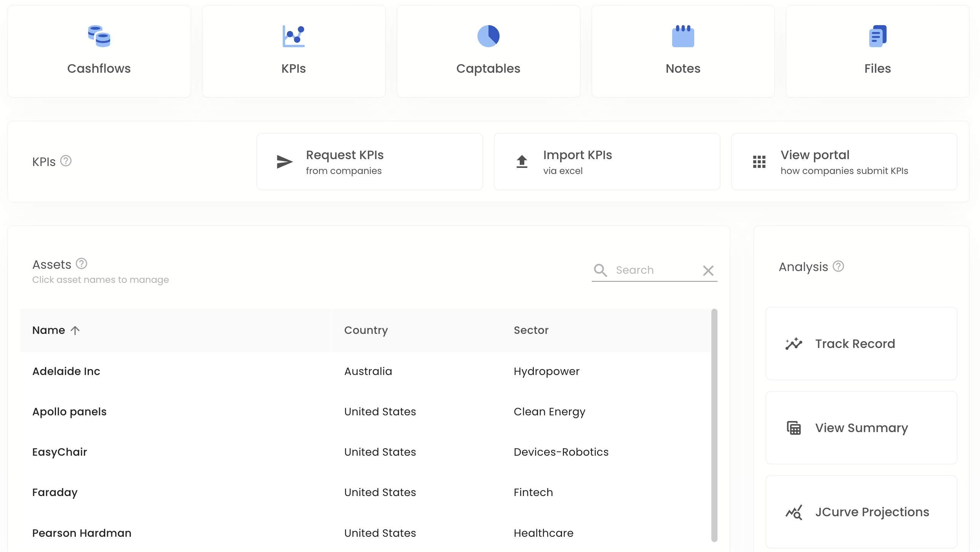Click the Request KPIs paper plane icon

284,162
